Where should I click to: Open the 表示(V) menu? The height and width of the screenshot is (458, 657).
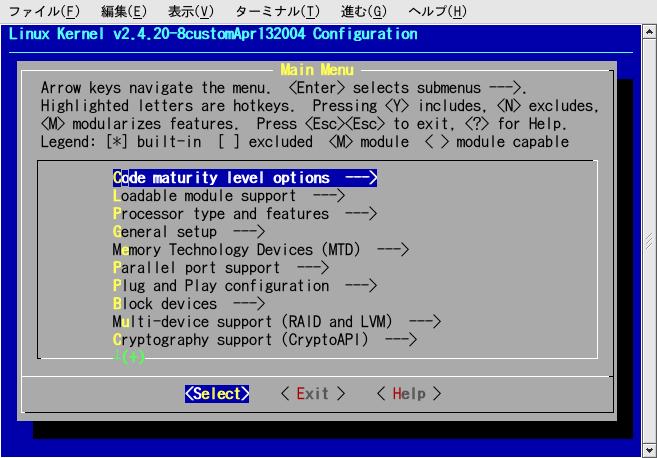tap(191, 11)
